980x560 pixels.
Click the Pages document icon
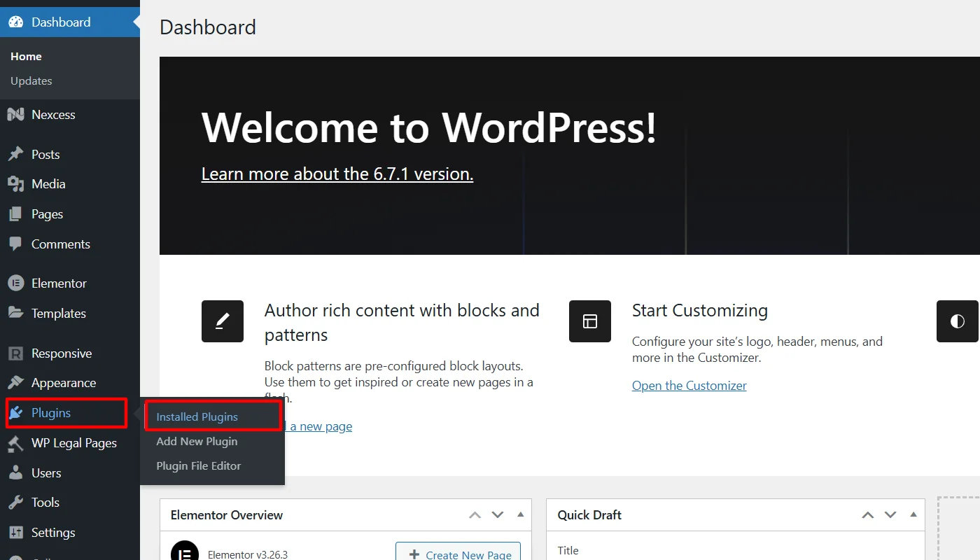pos(15,214)
